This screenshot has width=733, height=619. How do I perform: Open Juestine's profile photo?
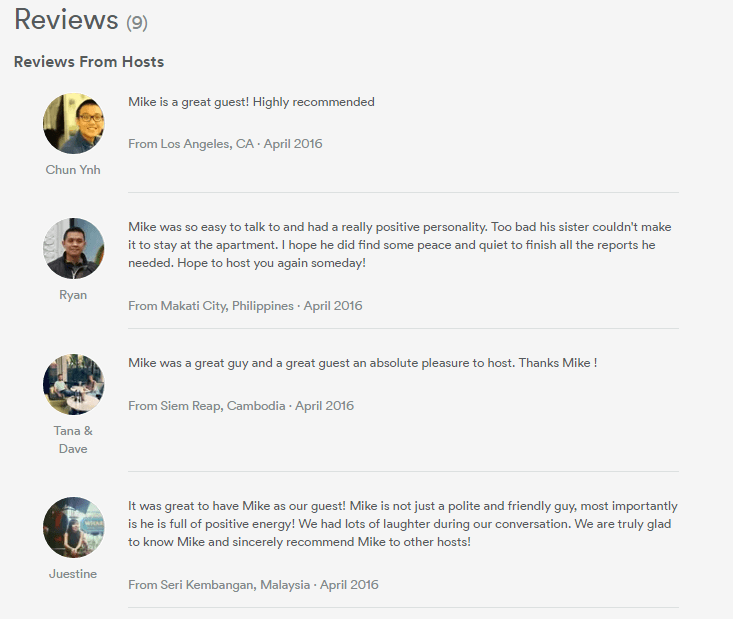point(73,527)
